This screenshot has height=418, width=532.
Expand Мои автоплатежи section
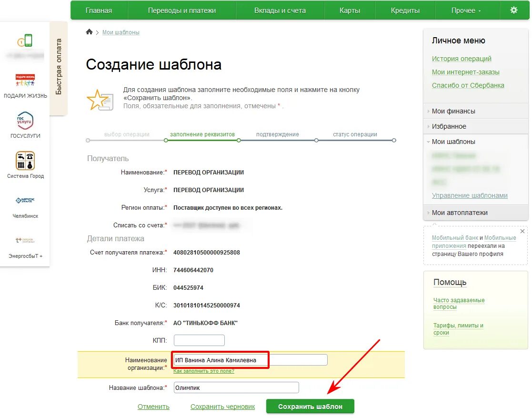[476, 213]
